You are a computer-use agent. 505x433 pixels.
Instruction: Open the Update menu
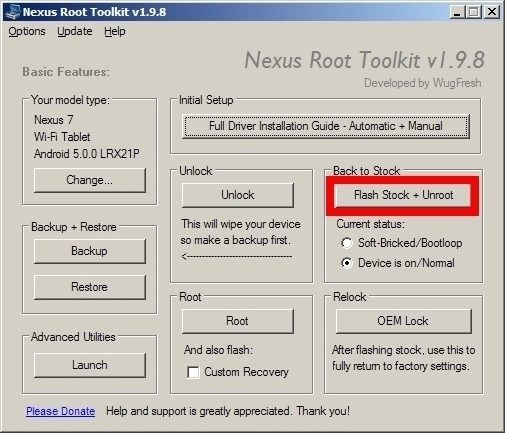click(75, 31)
